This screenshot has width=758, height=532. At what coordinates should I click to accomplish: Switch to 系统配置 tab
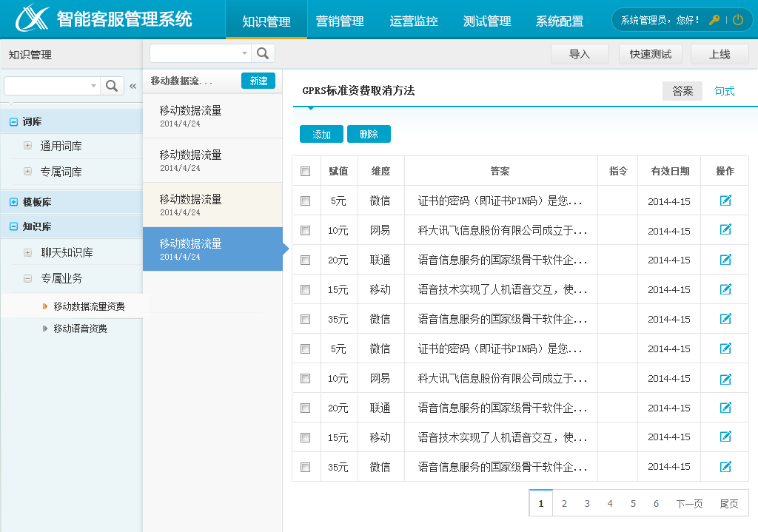(560, 21)
